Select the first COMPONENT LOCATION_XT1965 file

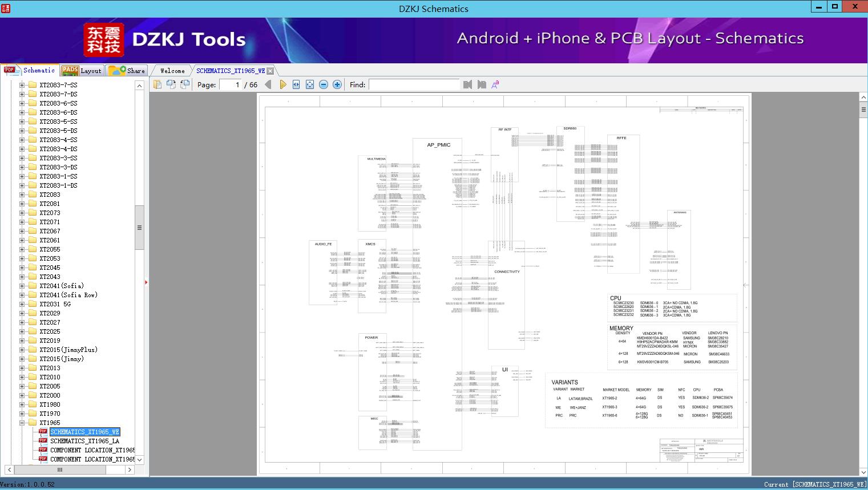tap(92, 450)
